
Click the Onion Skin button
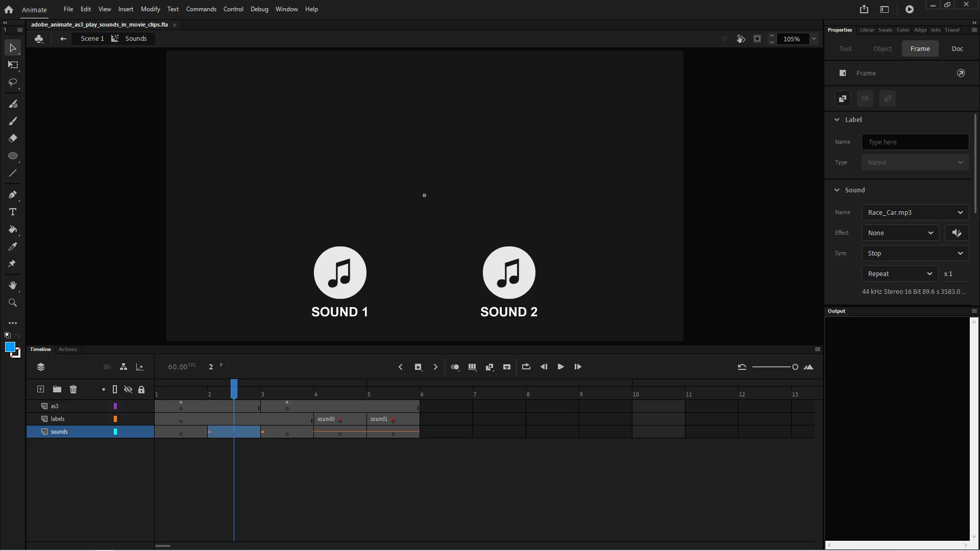[455, 367]
